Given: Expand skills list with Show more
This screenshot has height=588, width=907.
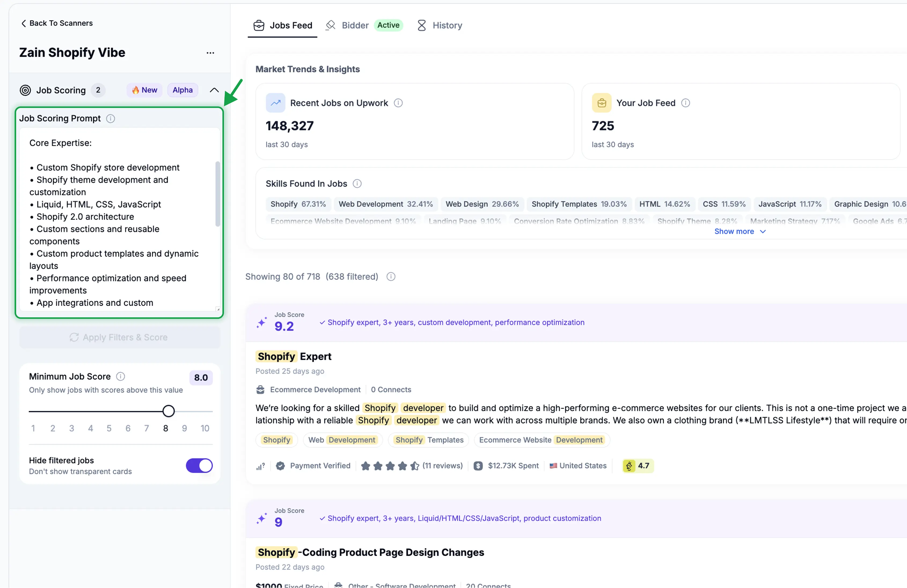Looking at the screenshot, I should 740,232.
